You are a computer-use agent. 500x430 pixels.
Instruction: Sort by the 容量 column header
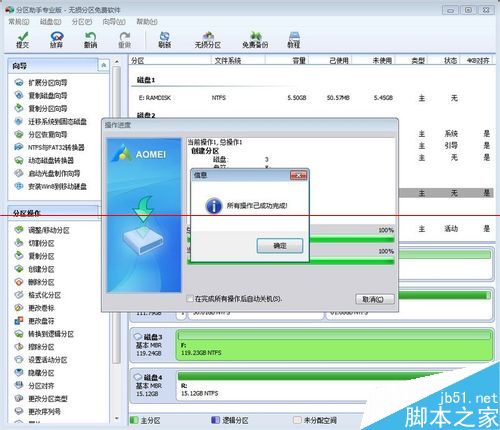click(287, 61)
